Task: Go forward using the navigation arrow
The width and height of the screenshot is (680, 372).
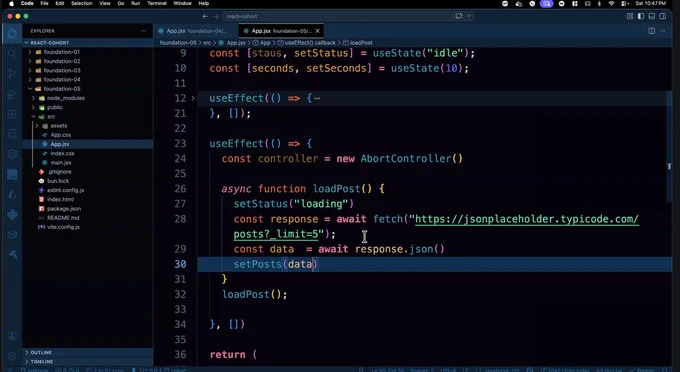Action: tap(216, 16)
